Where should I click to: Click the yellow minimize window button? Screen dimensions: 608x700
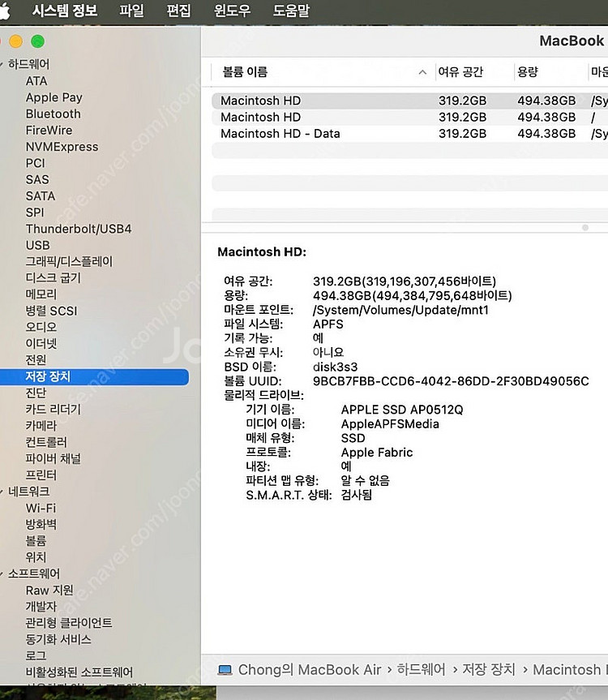15,41
